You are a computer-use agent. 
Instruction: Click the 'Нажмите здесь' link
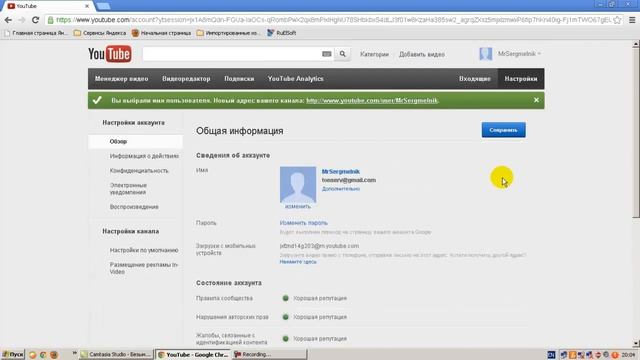tap(298, 262)
